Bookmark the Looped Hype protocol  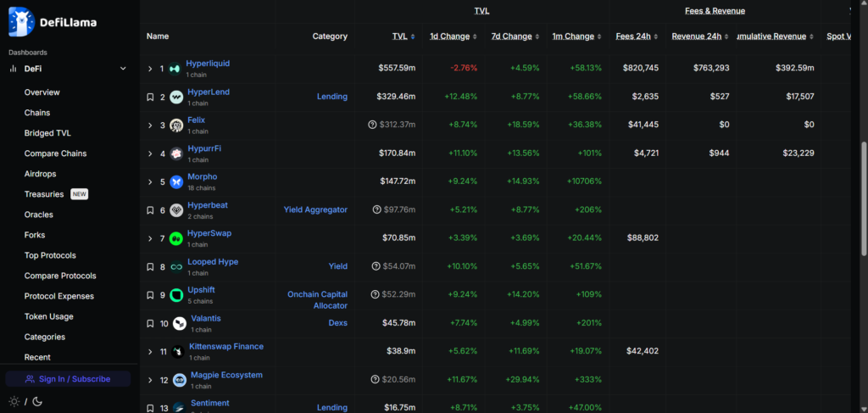pos(149,267)
